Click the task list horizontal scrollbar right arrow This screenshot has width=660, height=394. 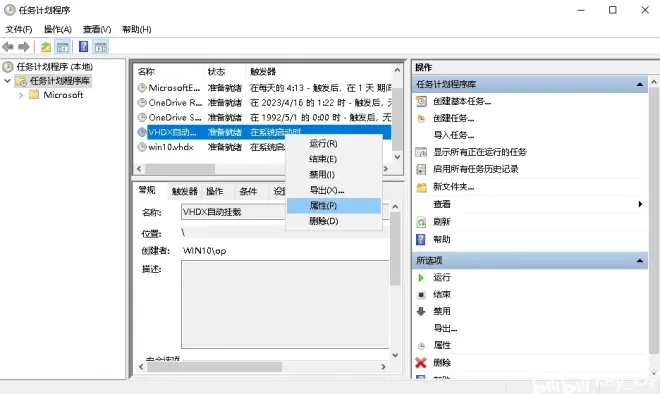coord(385,168)
